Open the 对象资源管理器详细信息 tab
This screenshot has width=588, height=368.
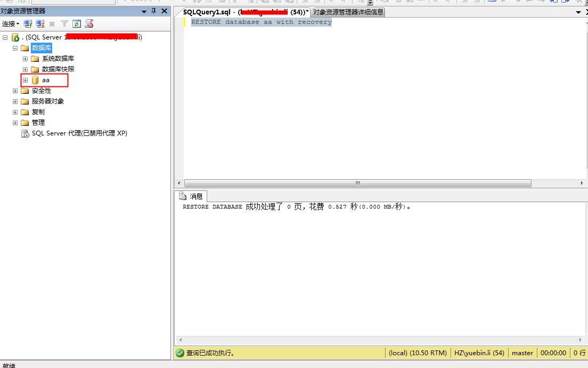click(348, 12)
